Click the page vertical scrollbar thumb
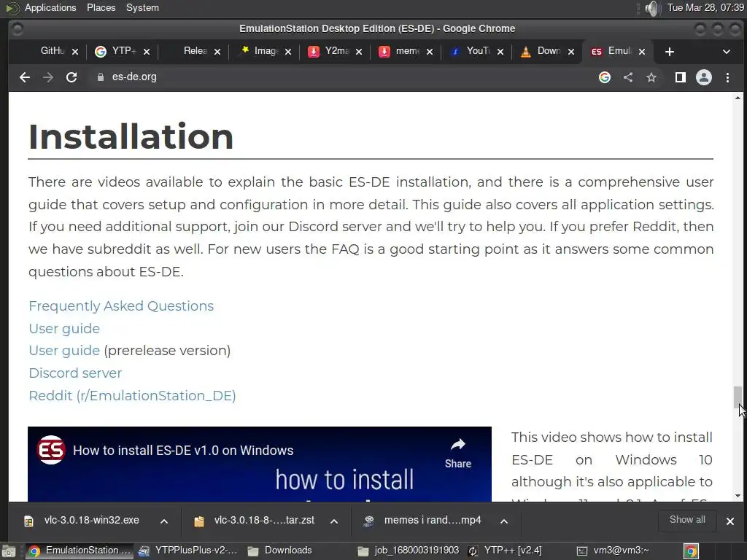 coord(738,397)
